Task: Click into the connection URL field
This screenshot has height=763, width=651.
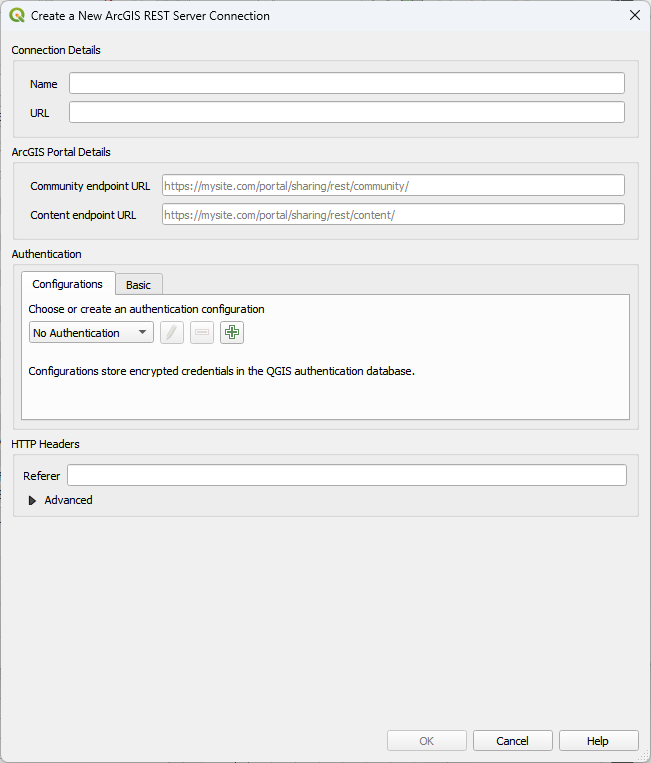Action: 346,112
